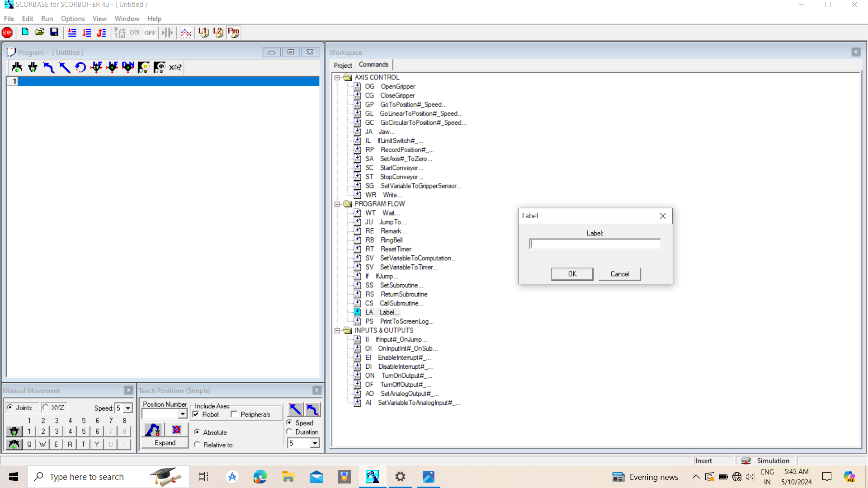
Task: Click open gripper button in Manual Movement
Action: 14,444
